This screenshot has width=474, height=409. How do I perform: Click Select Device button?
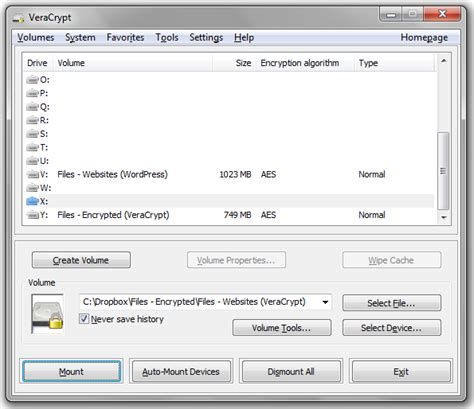(x=391, y=328)
